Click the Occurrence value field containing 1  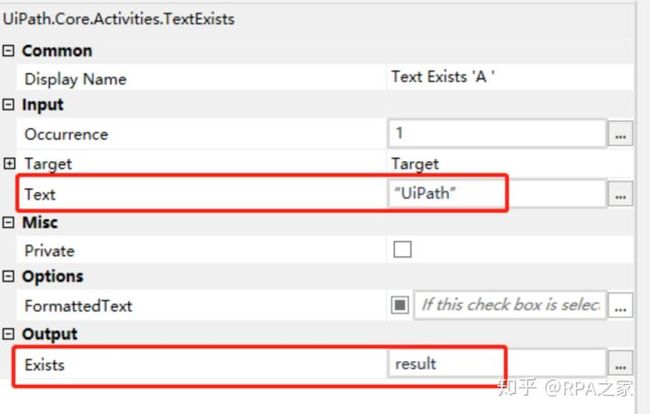497,133
